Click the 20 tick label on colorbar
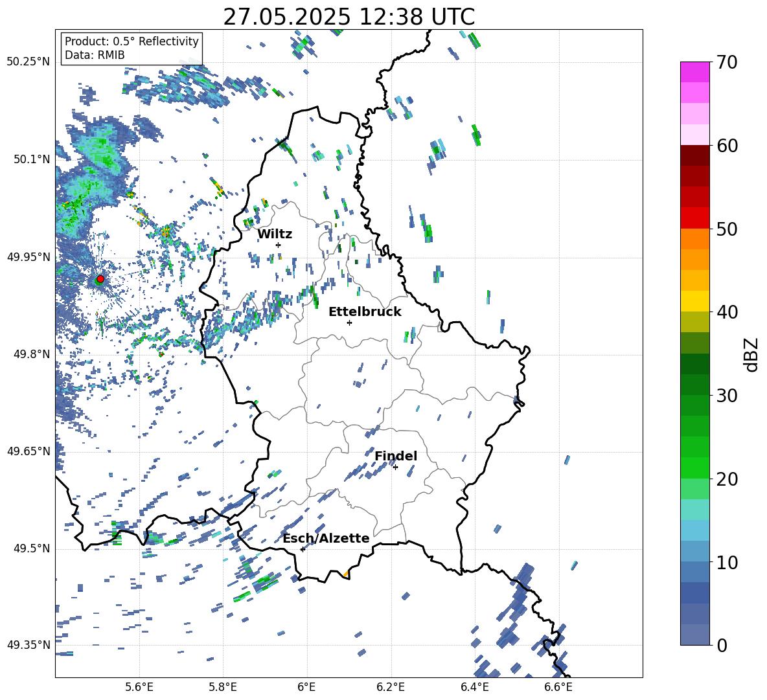The width and height of the screenshot is (767, 700). (727, 479)
